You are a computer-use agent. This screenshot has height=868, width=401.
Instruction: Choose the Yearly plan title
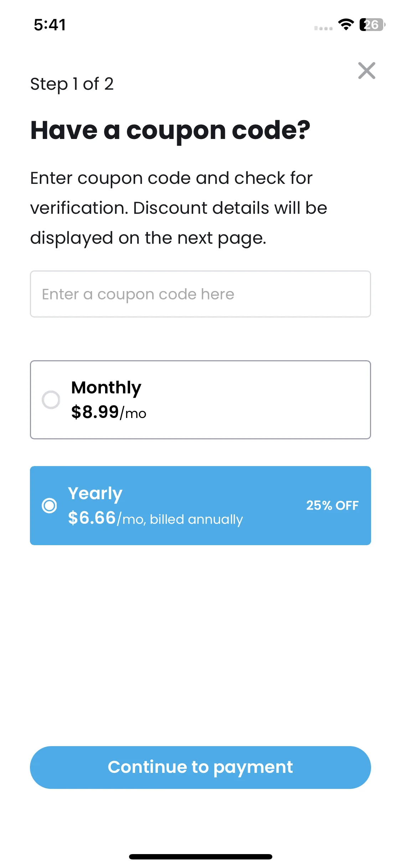point(95,494)
